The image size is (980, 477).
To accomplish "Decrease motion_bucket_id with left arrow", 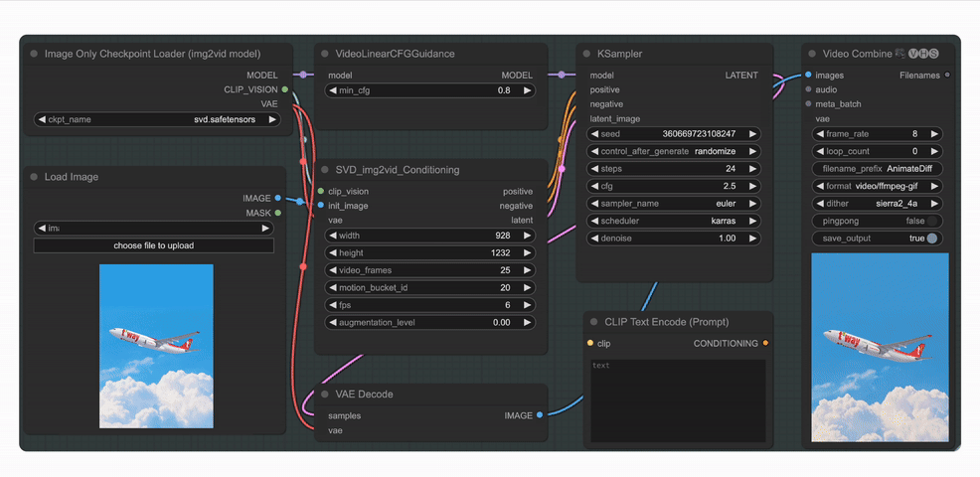I will coord(332,287).
